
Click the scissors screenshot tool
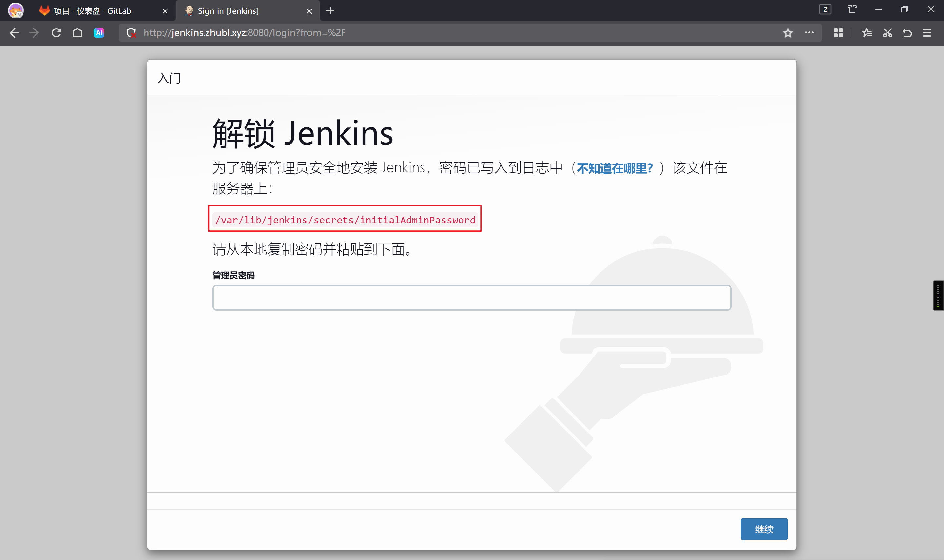tap(887, 33)
